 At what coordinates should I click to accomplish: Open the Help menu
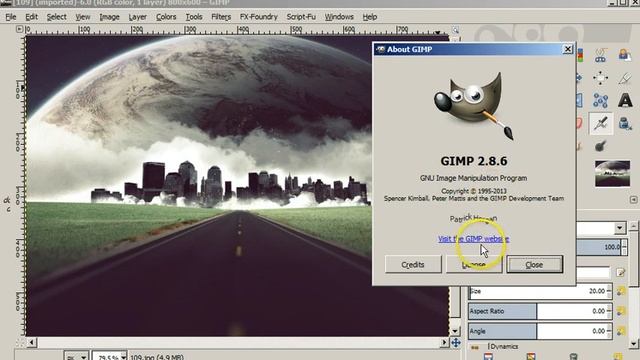pos(370,17)
